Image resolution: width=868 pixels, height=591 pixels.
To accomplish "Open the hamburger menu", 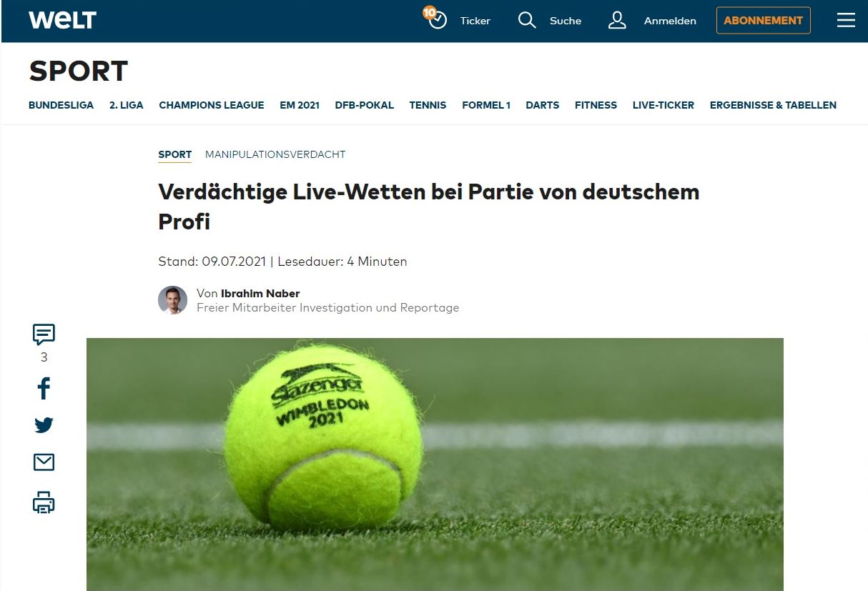I will (x=846, y=20).
